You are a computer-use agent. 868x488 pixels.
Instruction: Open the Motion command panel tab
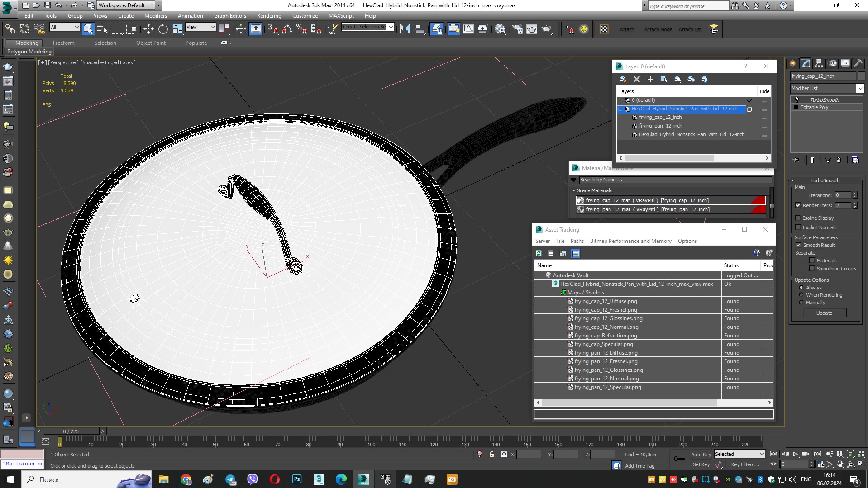[x=833, y=63]
